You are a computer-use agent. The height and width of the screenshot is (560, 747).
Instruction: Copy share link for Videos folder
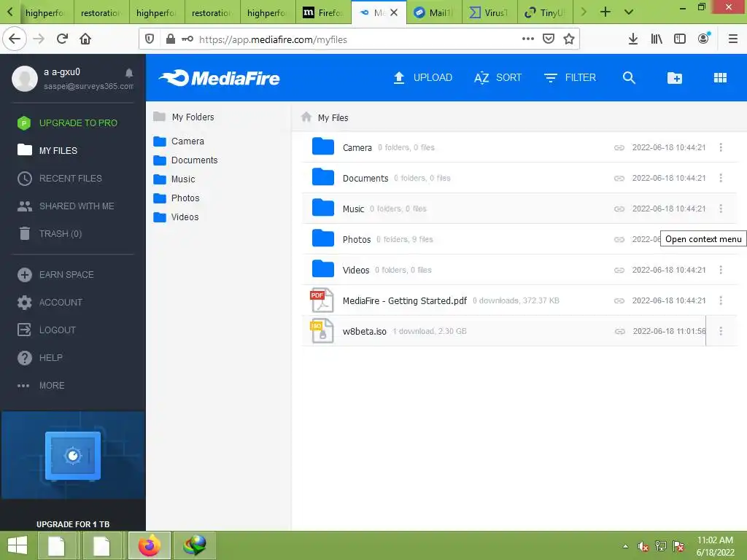619,270
